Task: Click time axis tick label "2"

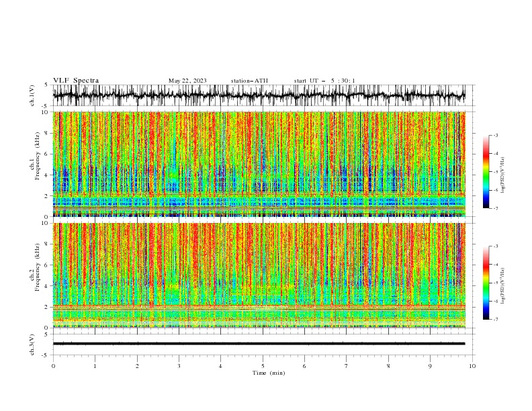Action: point(137,366)
